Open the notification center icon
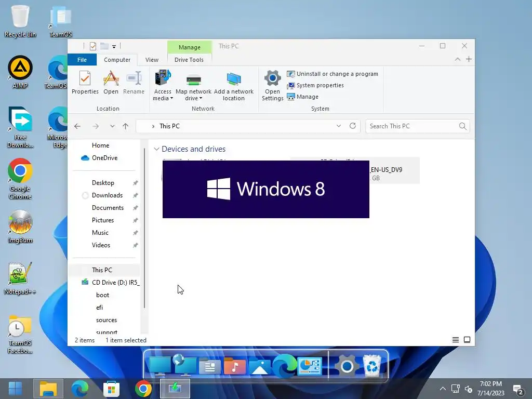 tap(518, 390)
